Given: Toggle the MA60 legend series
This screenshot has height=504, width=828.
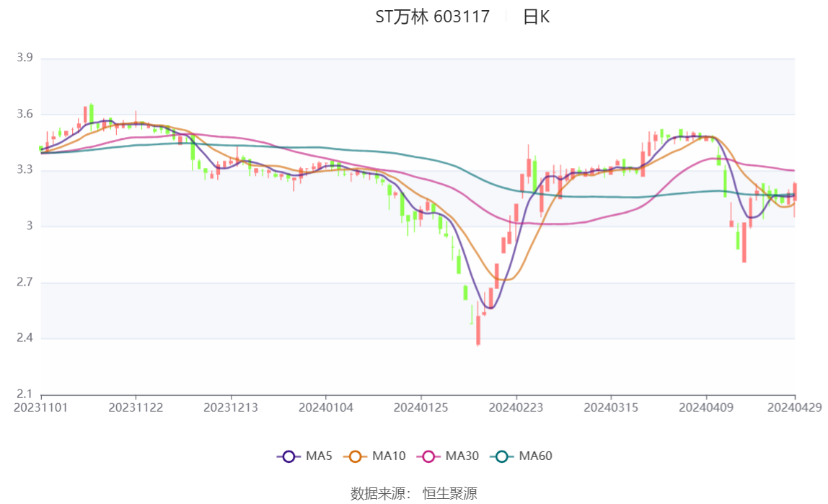Looking at the screenshot, I should (521, 456).
